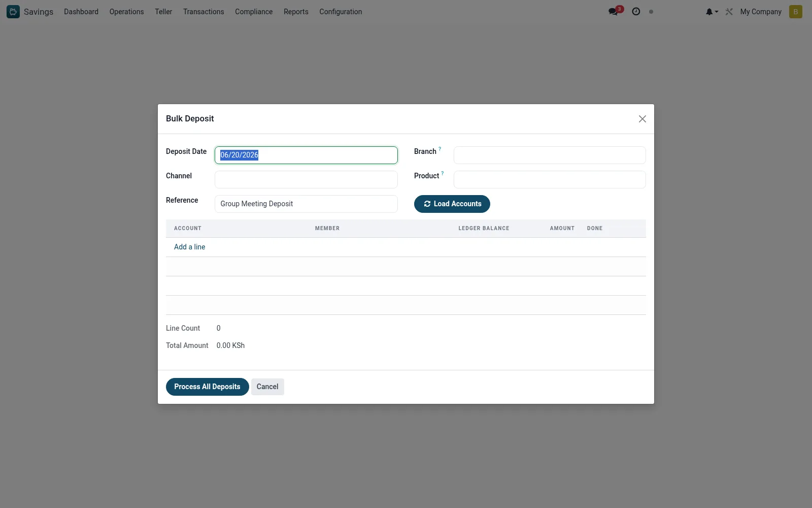Image resolution: width=812 pixels, height=508 pixels.
Task: Click the Line Count label
Action: 183,328
